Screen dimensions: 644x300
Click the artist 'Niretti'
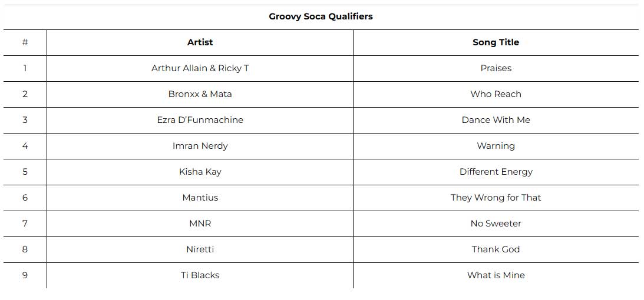(200, 249)
